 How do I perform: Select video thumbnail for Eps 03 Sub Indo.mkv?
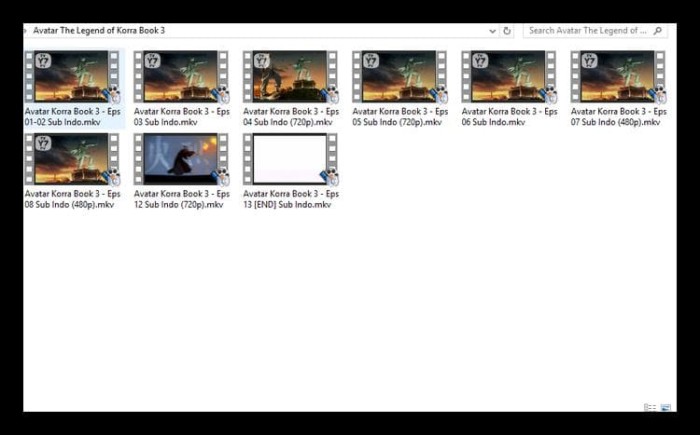(181, 76)
